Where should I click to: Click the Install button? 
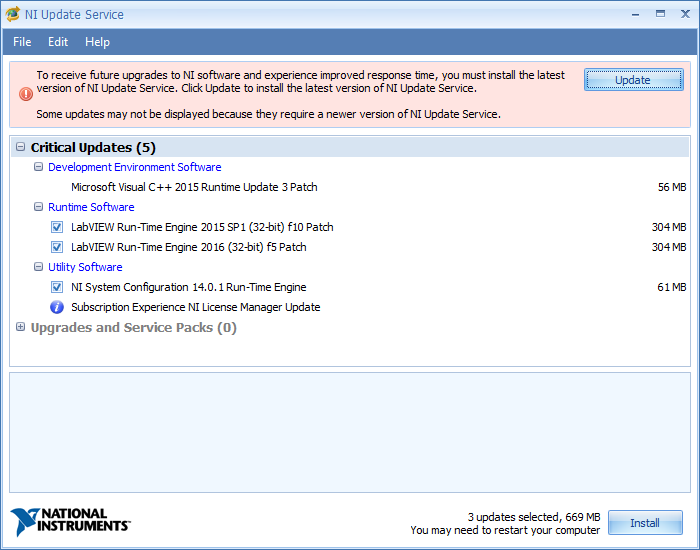(645, 523)
